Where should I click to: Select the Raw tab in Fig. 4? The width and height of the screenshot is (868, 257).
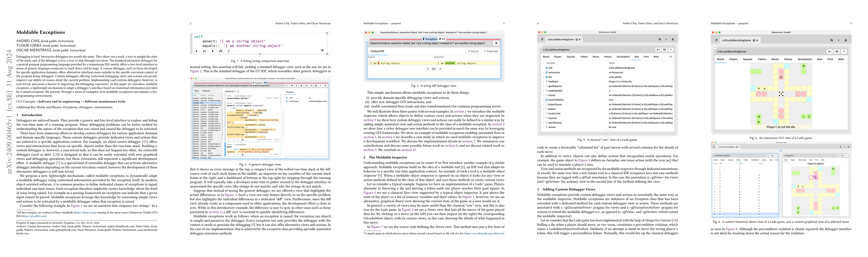pos(637,57)
